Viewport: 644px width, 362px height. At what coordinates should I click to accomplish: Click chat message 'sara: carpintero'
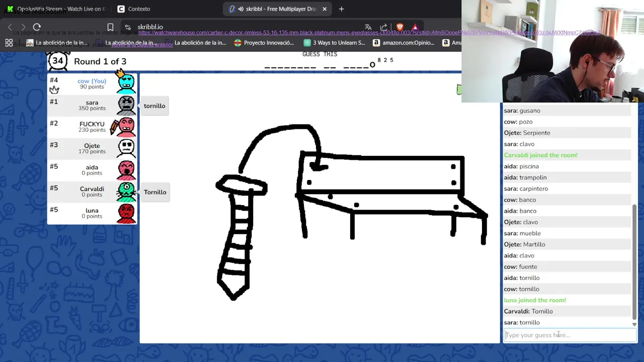pyautogui.click(x=526, y=189)
